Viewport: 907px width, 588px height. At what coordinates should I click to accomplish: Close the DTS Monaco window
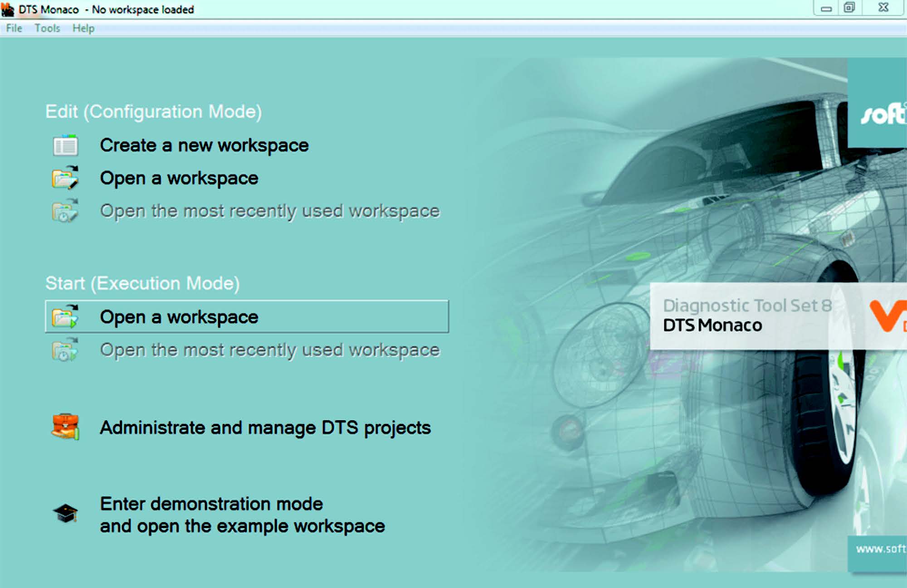(883, 8)
